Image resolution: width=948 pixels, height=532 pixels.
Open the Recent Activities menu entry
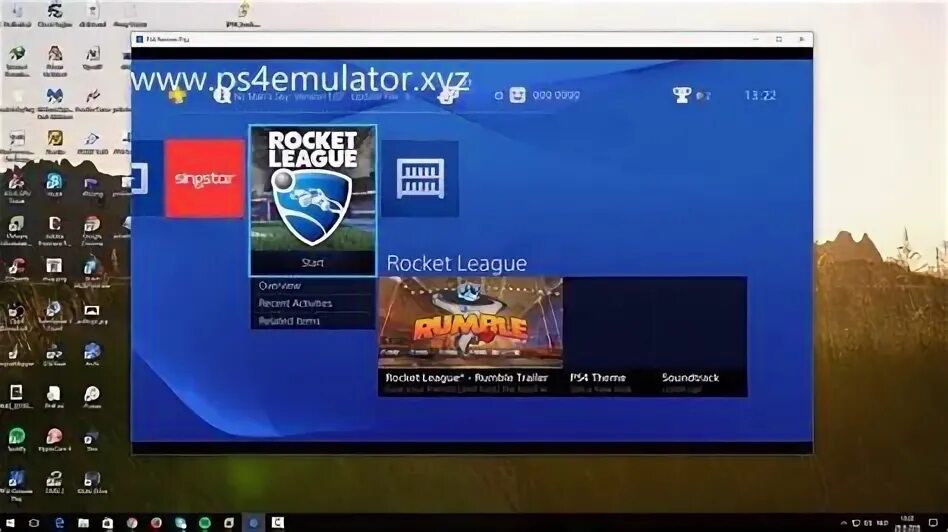[x=313, y=303]
